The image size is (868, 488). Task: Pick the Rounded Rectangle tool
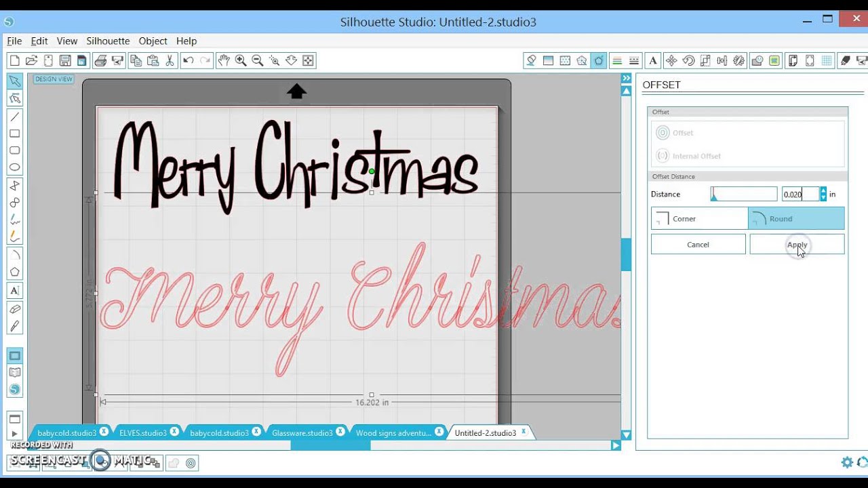(x=14, y=150)
